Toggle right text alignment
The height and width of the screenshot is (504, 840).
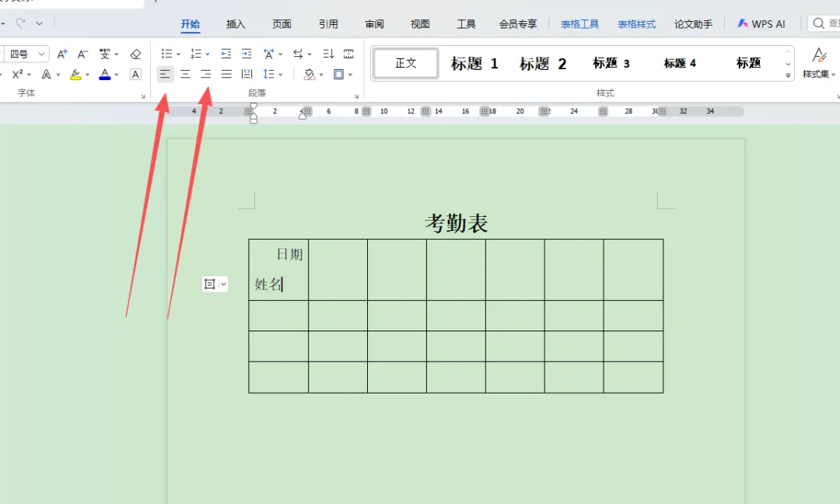[x=205, y=74]
